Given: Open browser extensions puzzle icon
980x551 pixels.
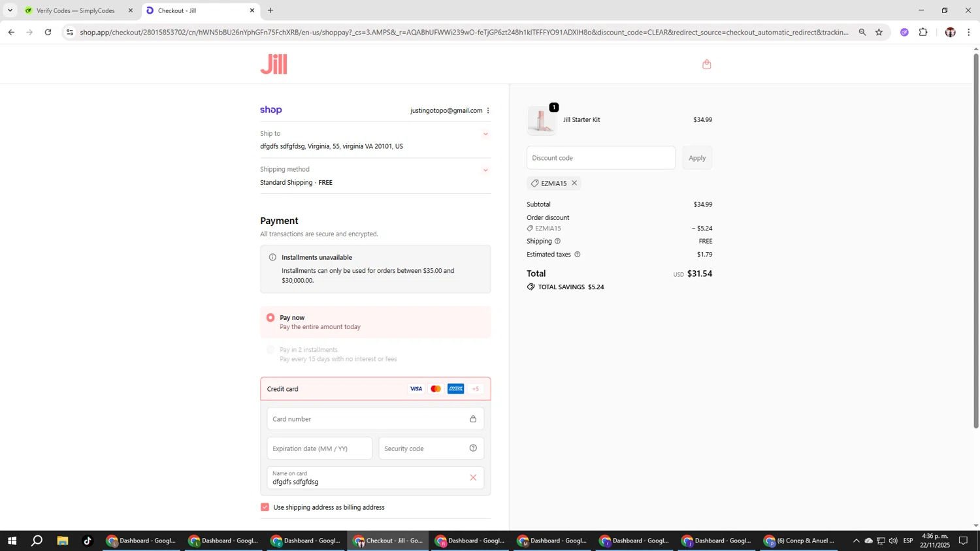Looking at the screenshot, I should point(923,32).
